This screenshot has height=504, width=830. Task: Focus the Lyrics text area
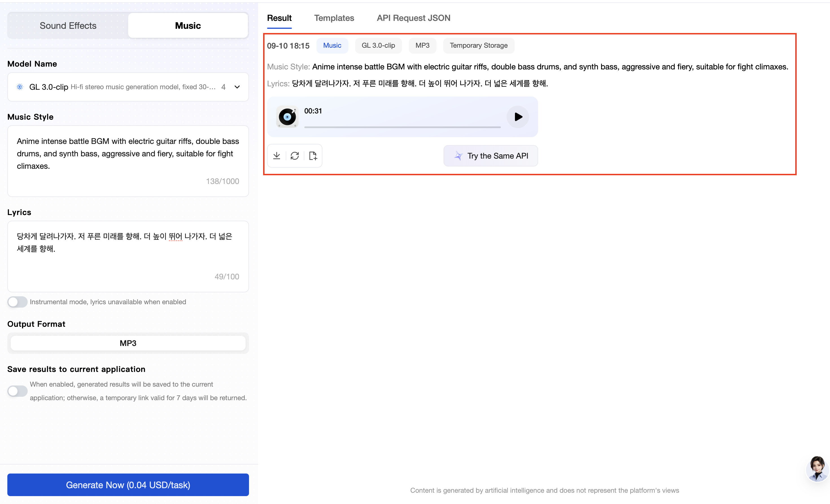pyautogui.click(x=128, y=256)
